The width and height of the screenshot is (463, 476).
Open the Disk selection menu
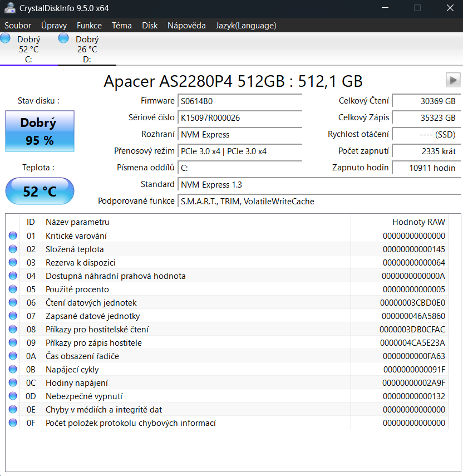coord(150,25)
